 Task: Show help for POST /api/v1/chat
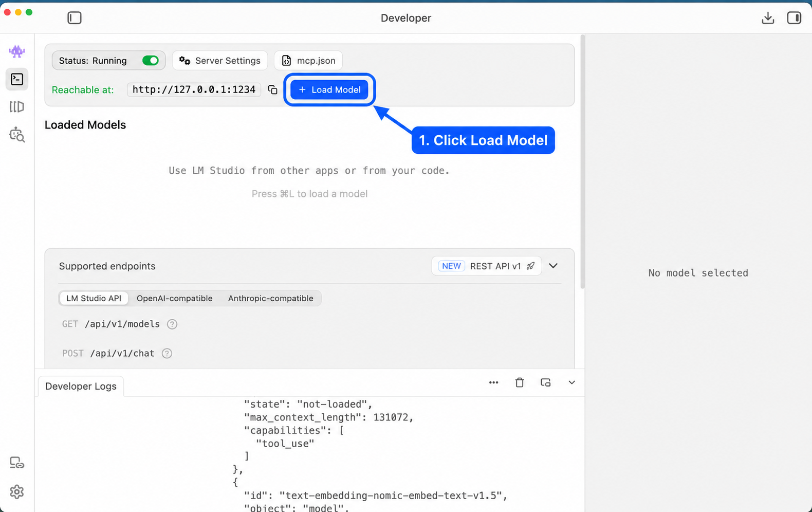[x=167, y=354]
